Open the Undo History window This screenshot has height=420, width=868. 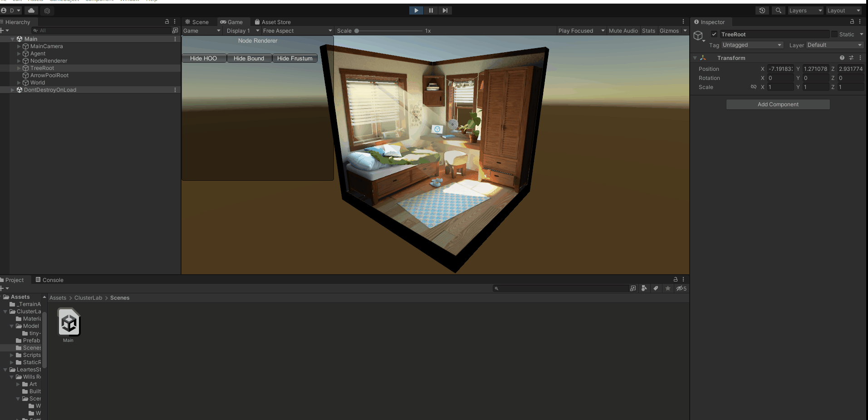click(x=762, y=10)
